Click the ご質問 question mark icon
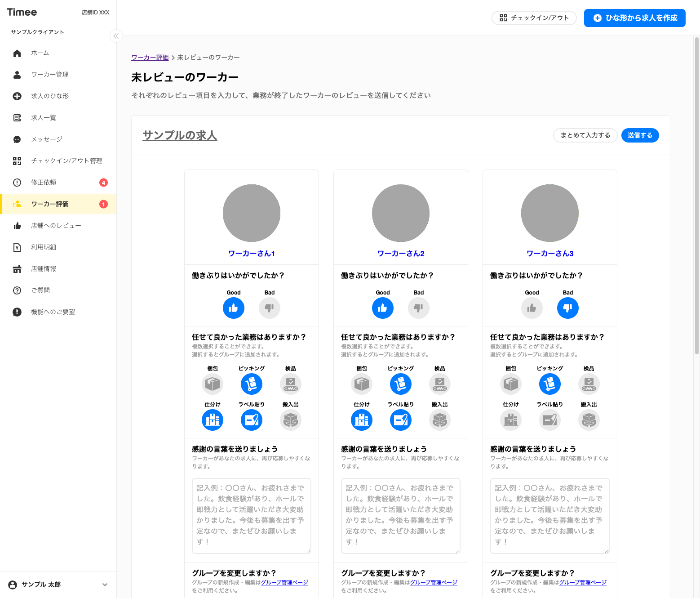This screenshot has width=700, height=598. [17, 290]
